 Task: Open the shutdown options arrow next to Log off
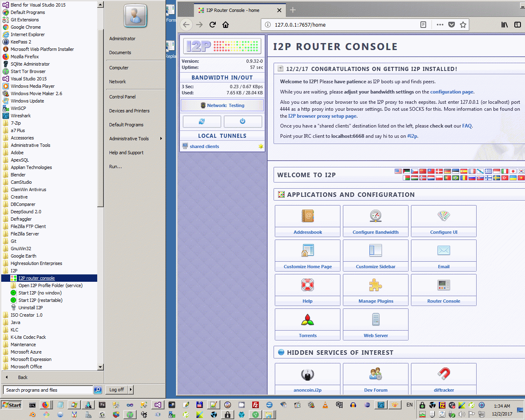[131, 390]
